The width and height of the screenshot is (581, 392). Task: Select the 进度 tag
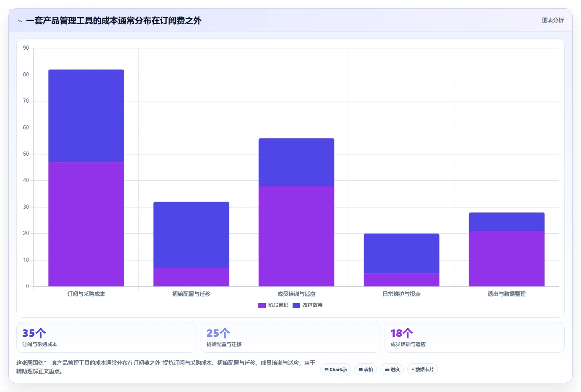[x=392, y=369]
